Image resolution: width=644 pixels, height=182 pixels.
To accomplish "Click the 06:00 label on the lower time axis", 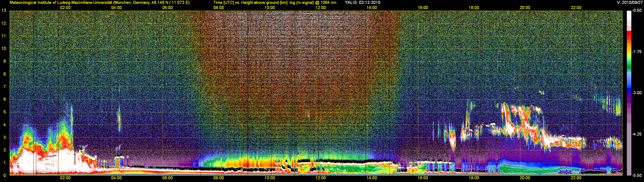I will 167,178.
